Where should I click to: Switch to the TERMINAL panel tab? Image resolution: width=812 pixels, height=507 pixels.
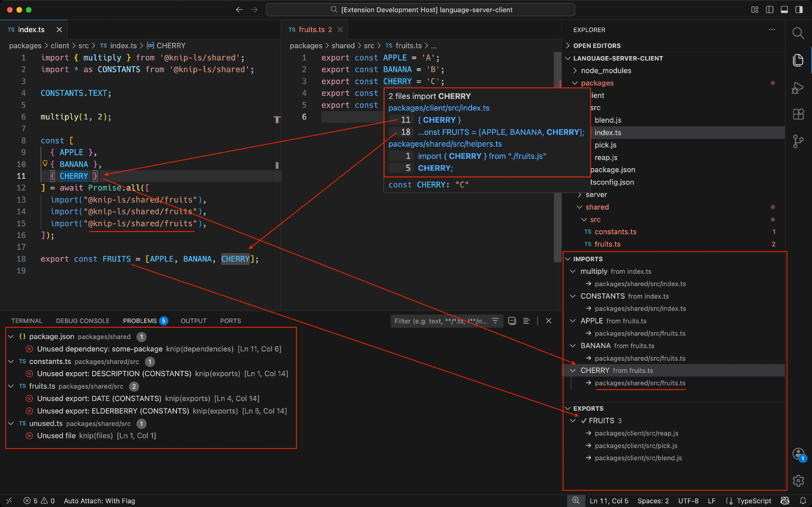[x=27, y=321]
